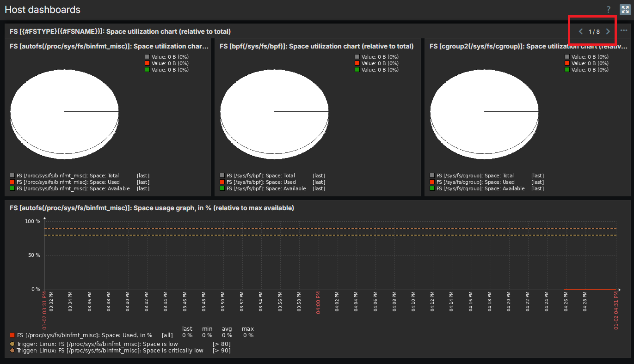Click the green Available swatch for /sys/fs/bpf
This screenshot has height=364, width=634.
[222, 188]
